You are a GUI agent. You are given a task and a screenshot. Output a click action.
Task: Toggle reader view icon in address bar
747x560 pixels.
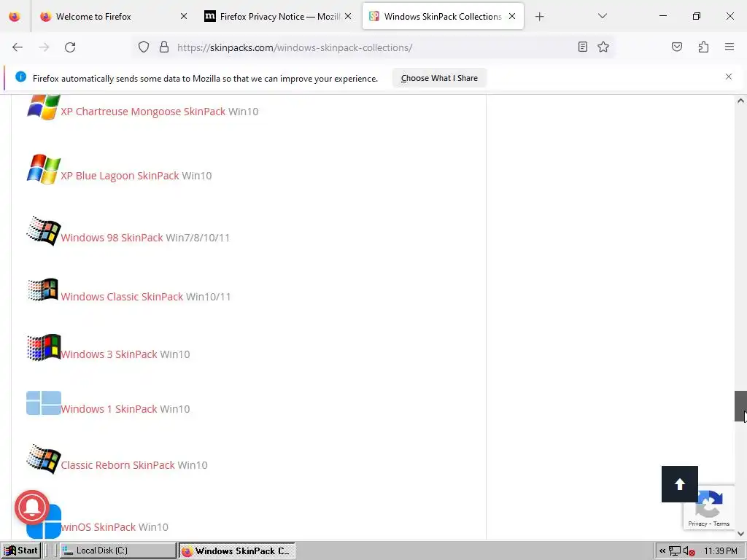click(x=582, y=47)
